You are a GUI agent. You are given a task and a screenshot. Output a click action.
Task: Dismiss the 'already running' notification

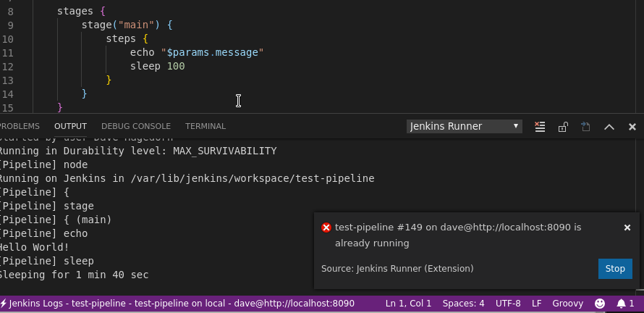pos(627,228)
